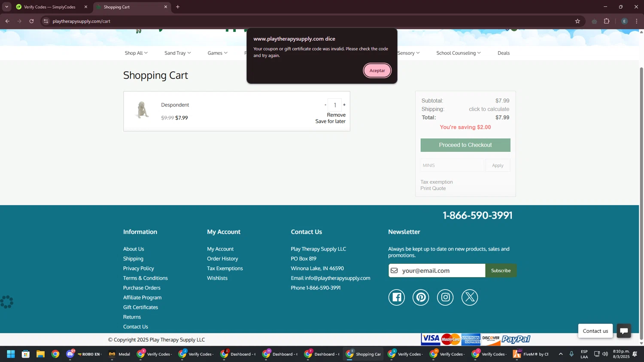Expand the School Counseling menu
The height and width of the screenshot is (362, 644).
[459, 53]
